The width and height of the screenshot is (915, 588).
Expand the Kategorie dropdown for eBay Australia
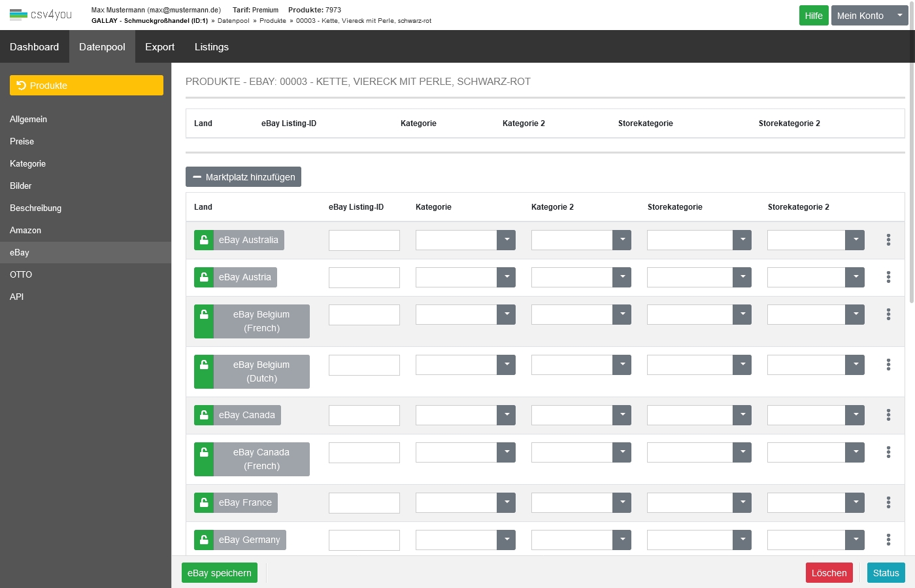click(x=506, y=240)
